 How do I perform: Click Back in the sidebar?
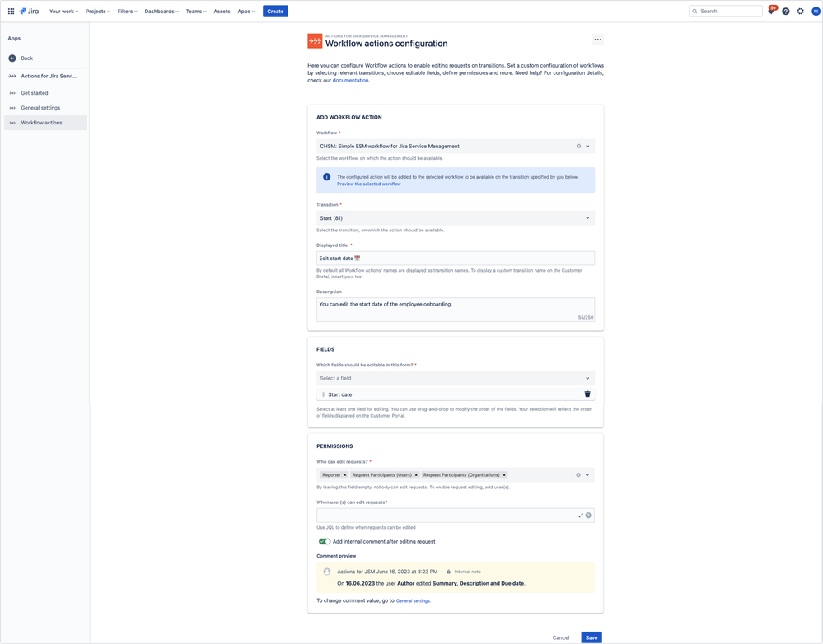[x=26, y=58]
